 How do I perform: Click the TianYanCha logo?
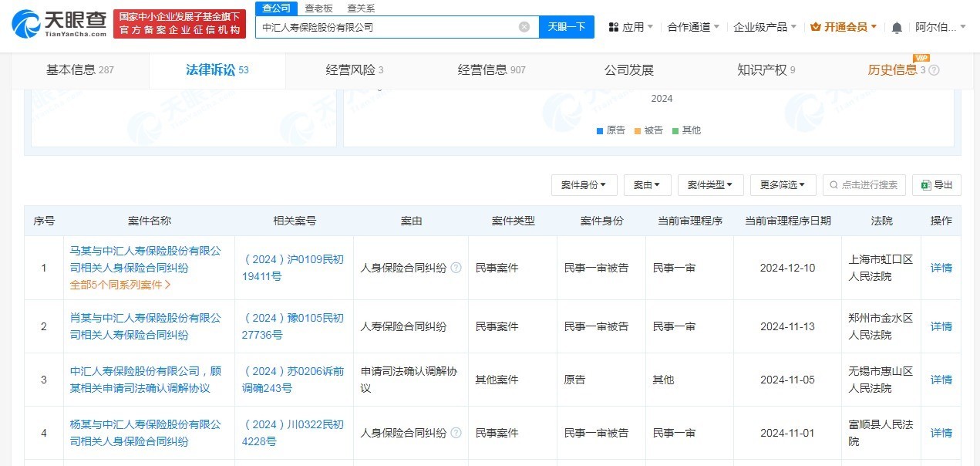click(x=59, y=23)
